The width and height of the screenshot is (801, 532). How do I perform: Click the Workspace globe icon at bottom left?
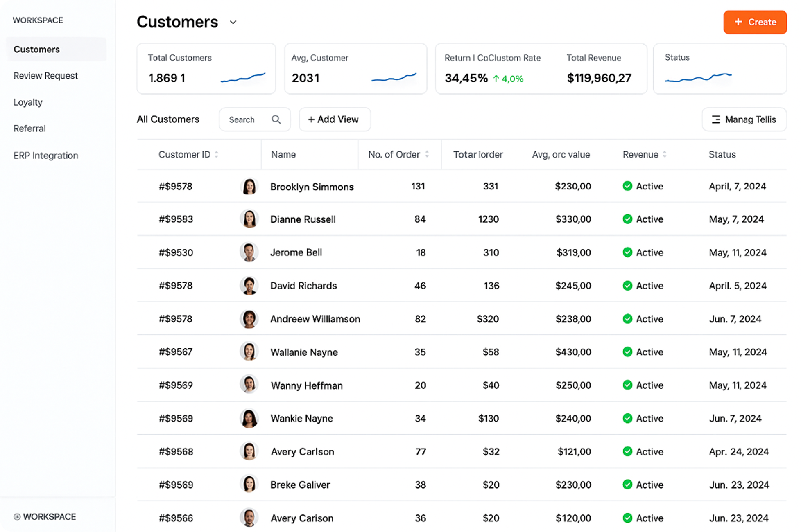(17, 516)
